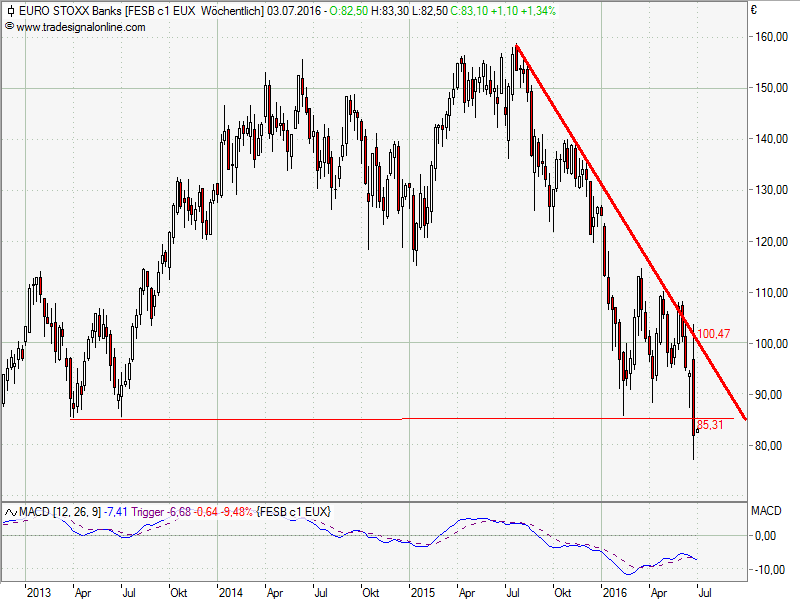This screenshot has width=800, height=600.
Task: Click the Euro currency symbol above price axis
Action: click(x=753, y=12)
